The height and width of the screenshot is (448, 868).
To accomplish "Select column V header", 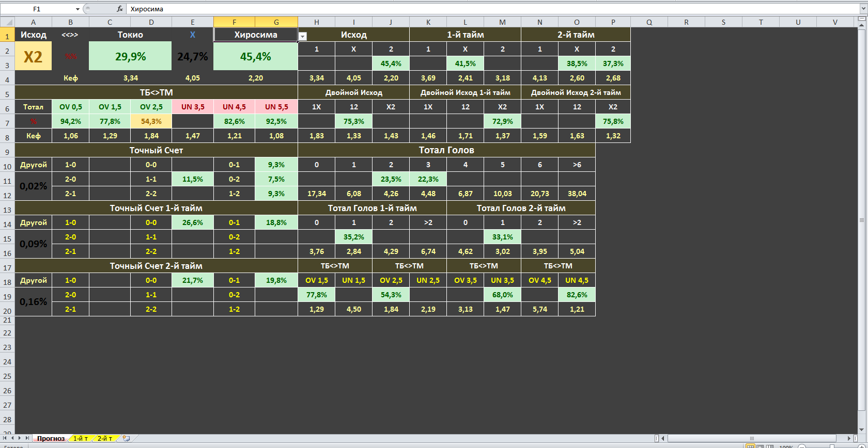I will pos(835,22).
